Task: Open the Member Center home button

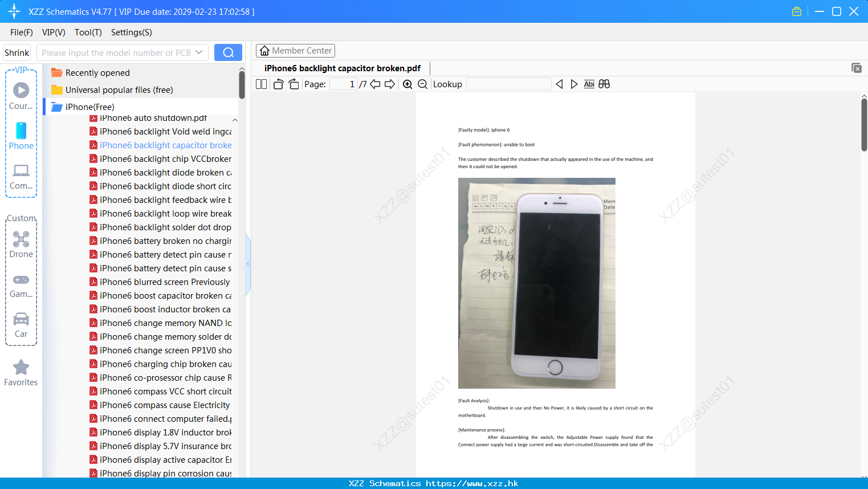Action: pos(295,51)
